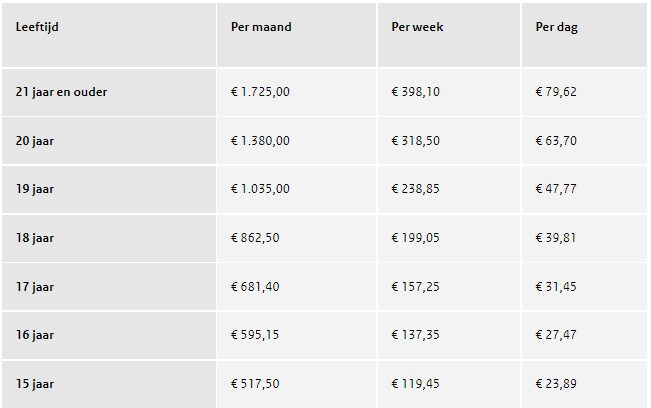Click the monthly amount € 1.380,00
The image size is (651, 408).
tap(260, 141)
